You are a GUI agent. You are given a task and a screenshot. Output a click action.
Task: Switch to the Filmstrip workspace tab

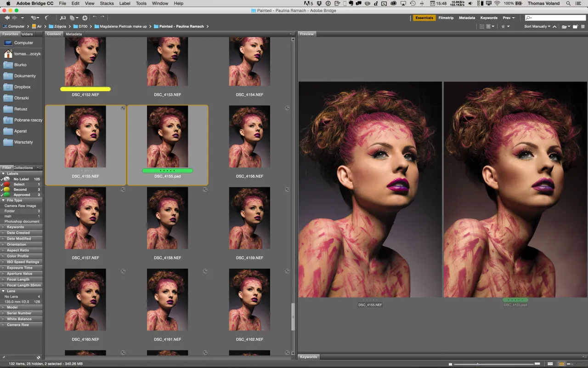point(446,18)
